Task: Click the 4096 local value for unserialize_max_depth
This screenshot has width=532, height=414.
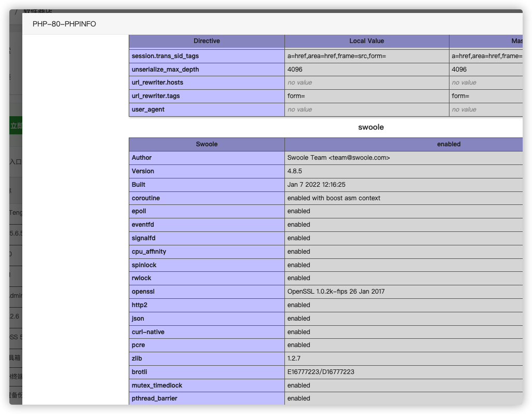Action: pyautogui.click(x=295, y=70)
